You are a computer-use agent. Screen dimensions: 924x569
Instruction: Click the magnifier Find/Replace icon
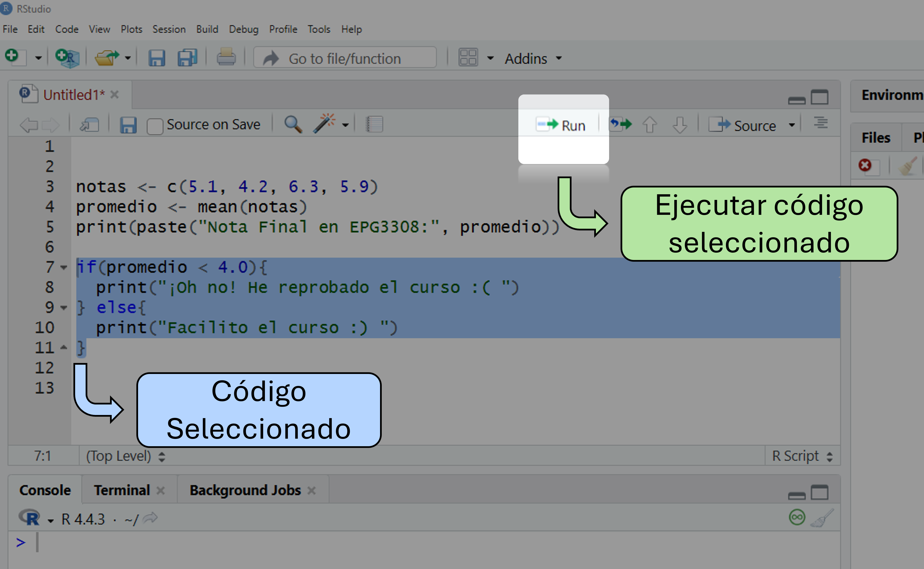click(x=292, y=124)
